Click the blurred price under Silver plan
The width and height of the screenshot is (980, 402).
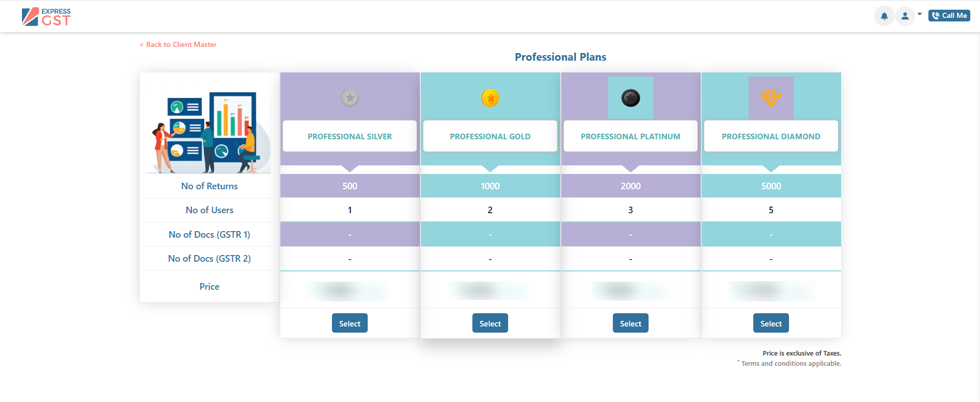pyautogui.click(x=347, y=291)
